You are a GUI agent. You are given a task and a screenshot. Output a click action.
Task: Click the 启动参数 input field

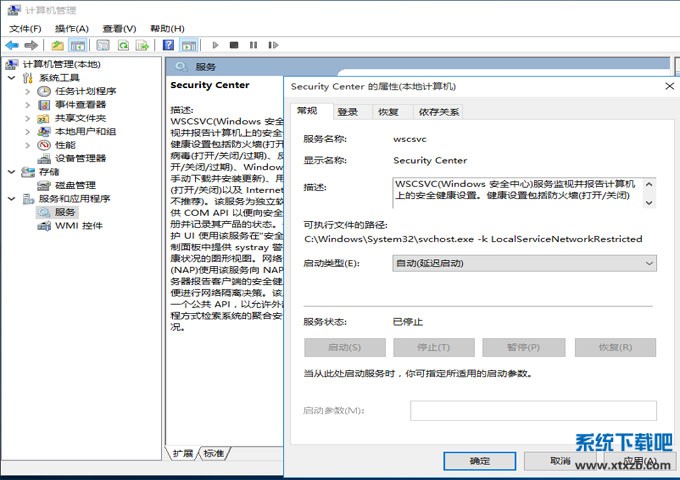(533, 411)
